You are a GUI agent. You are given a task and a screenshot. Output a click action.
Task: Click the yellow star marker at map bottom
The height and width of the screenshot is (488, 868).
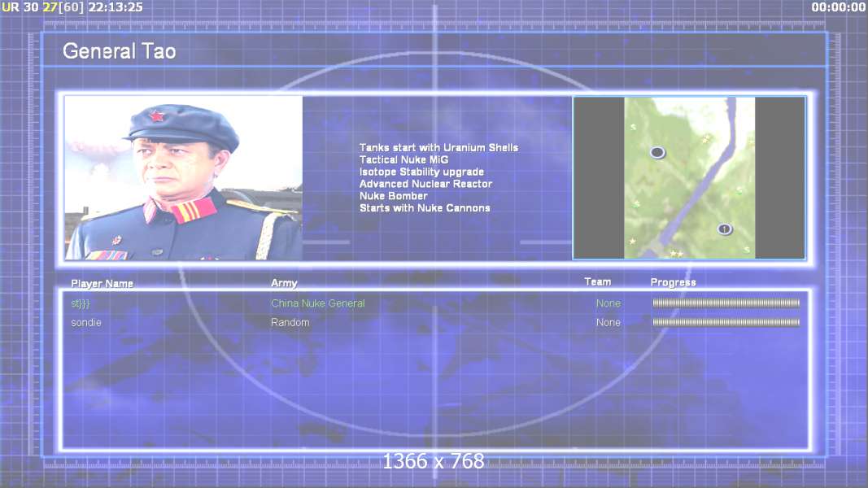pyautogui.click(x=677, y=254)
